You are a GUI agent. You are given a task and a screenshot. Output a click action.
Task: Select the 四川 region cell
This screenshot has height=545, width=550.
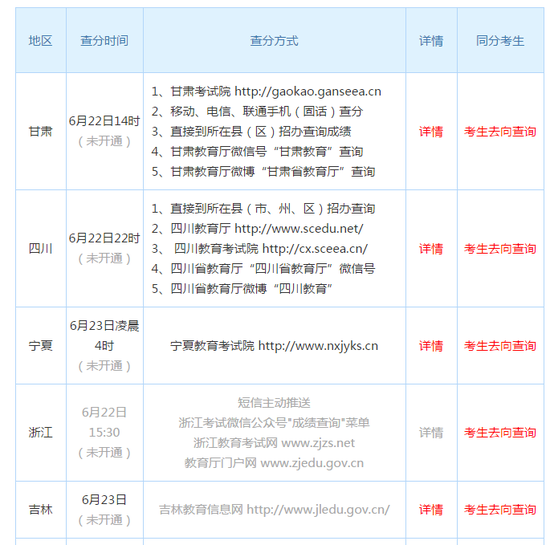[x=41, y=249]
